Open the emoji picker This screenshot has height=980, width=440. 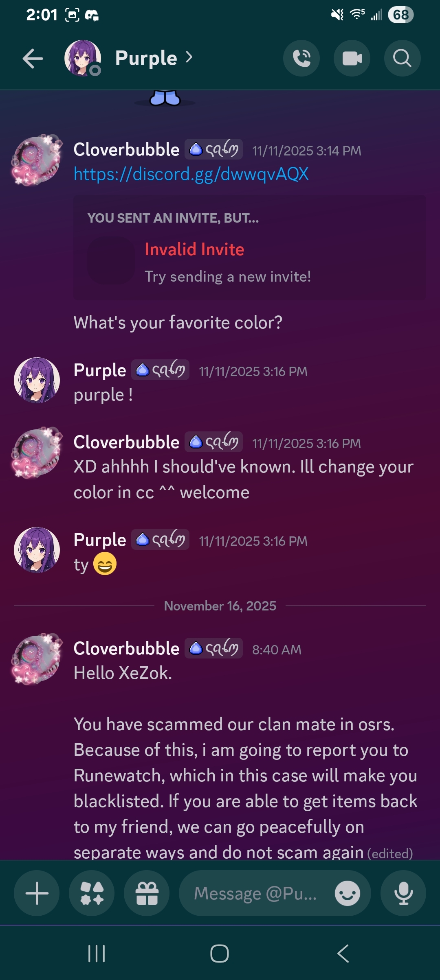tap(347, 894)
